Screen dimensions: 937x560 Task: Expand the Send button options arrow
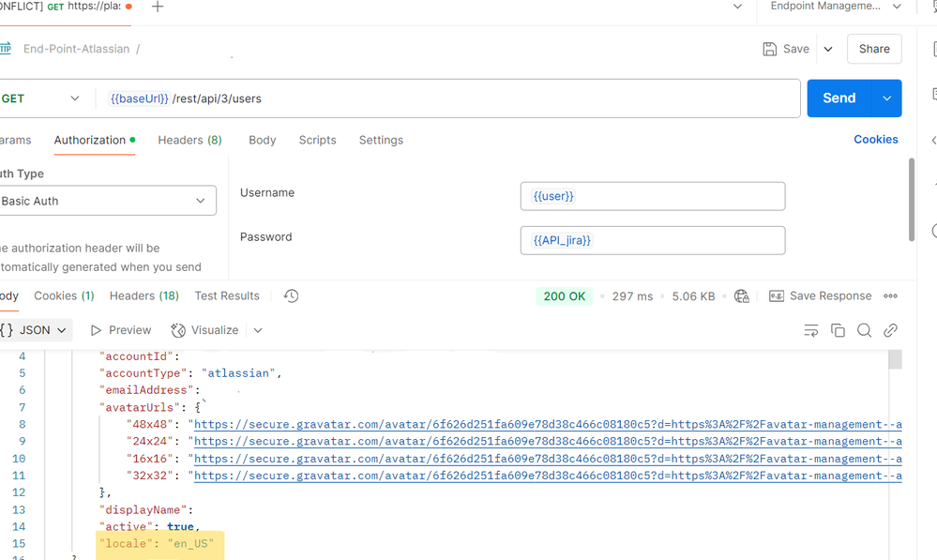(886, 98)
